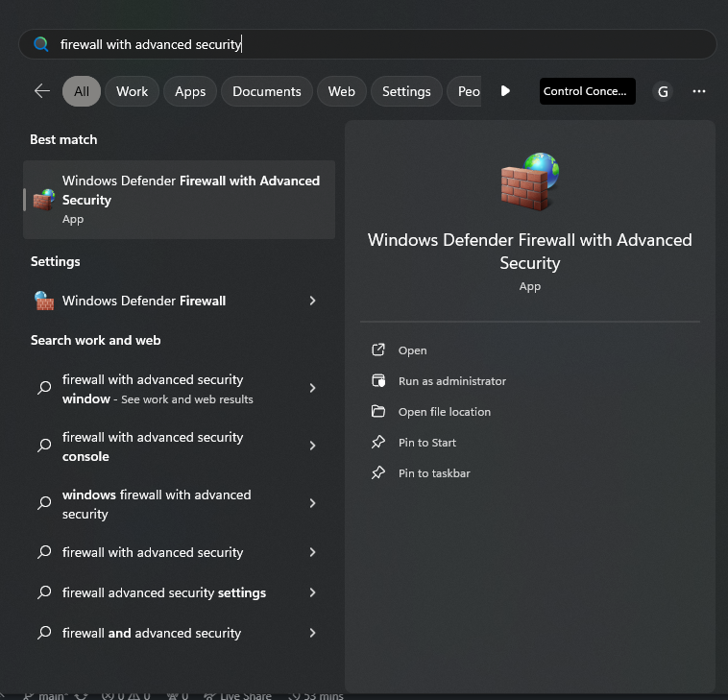The width and height of the screenshot is (728, 700).
Task: Click large firewall app icon in preview pane
Action: coord(530,181)
